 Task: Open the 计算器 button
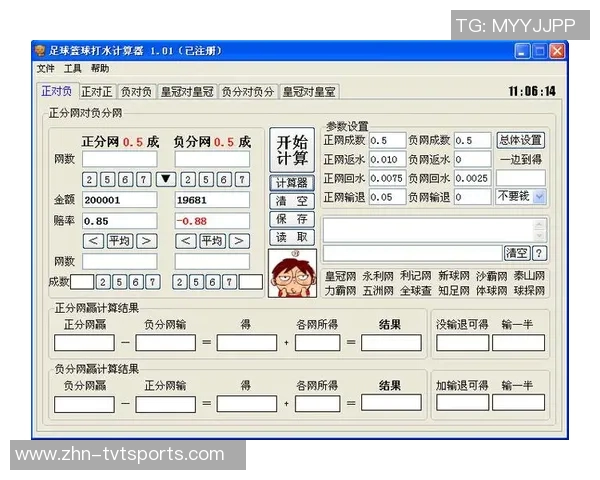(292, 183)
